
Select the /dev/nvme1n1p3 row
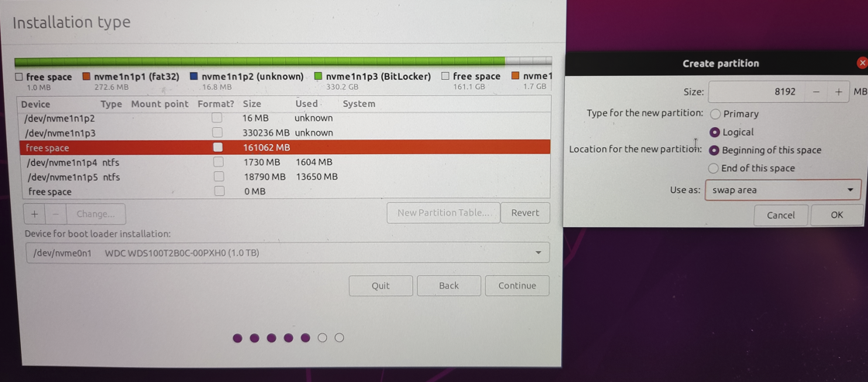[x=285, y=132]
